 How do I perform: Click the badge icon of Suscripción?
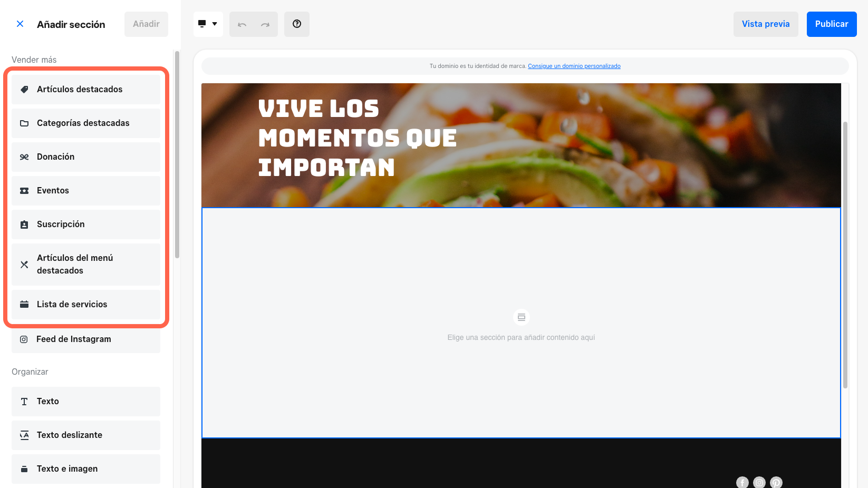(x=24, y=225)
